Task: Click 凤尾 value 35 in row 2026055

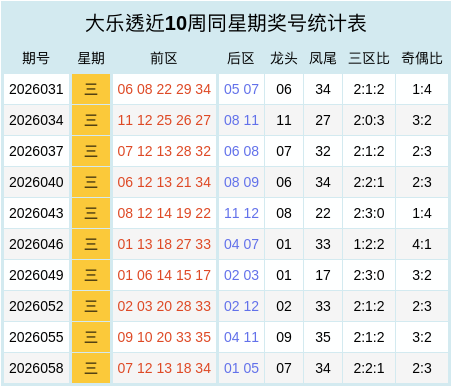Action: pyautogui.click(x=323, y=337)
